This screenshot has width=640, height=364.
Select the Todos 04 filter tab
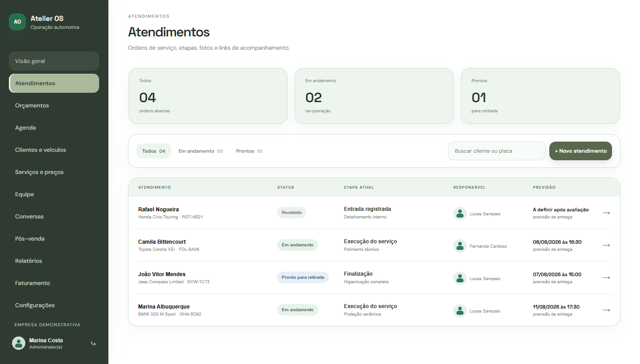point(154,151)
